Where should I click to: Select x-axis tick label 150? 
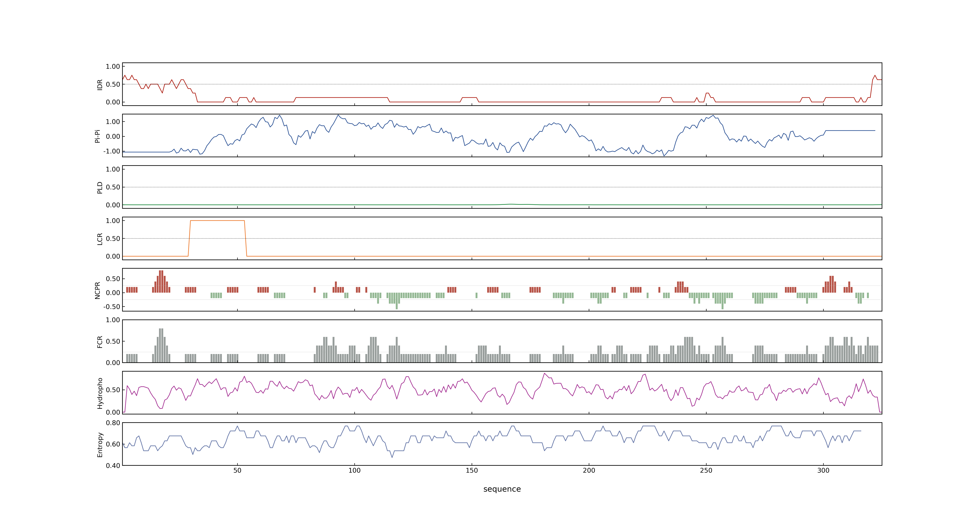[x=472, y=470]
